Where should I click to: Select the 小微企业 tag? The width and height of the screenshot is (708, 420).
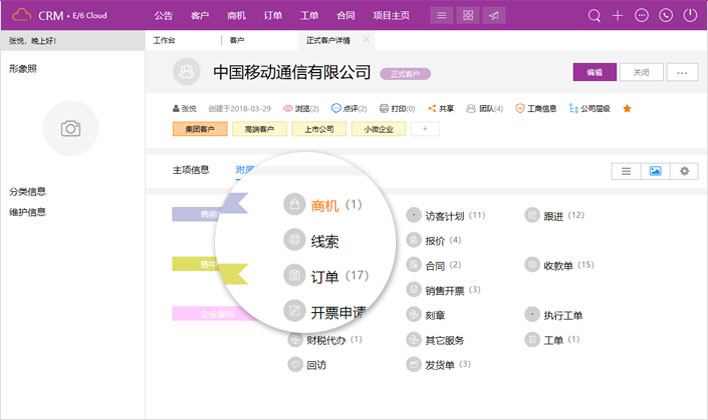pyautogui.click(x=379, y=129)
